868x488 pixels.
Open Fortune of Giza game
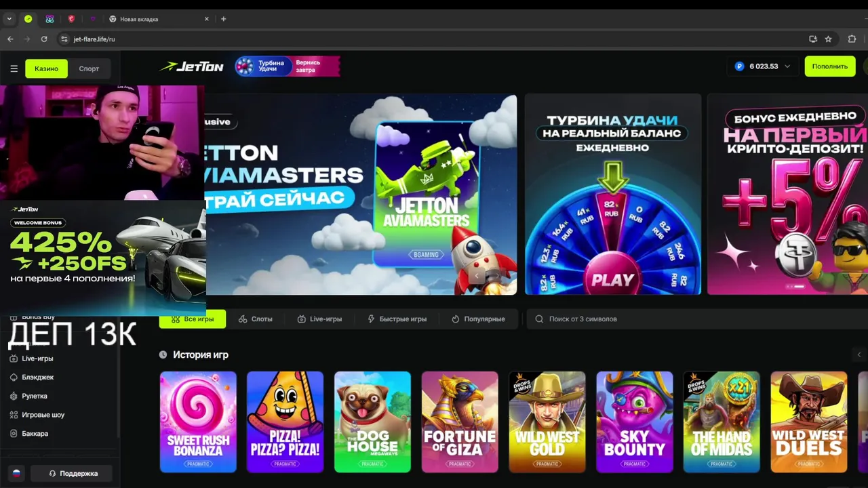(x=460, y=422)
